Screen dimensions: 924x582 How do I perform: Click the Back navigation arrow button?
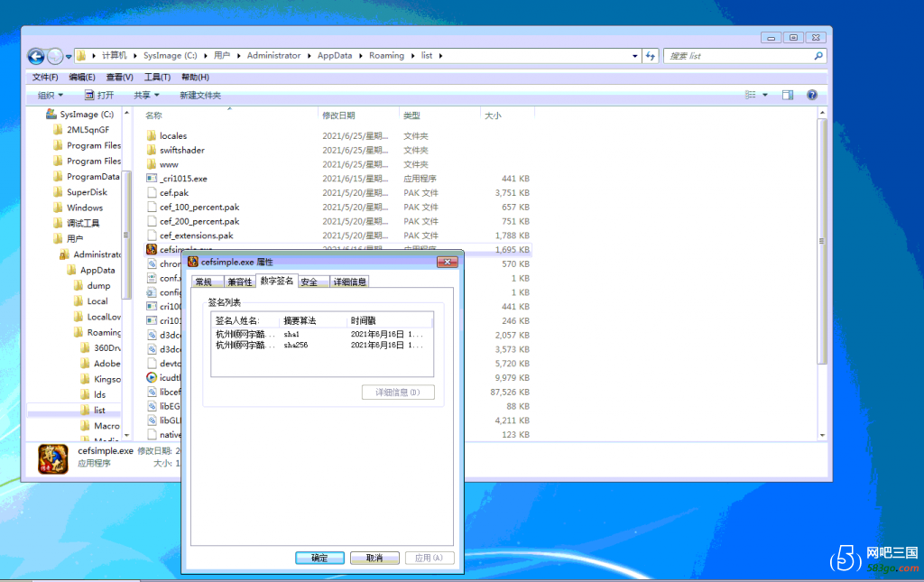point(37,56)
